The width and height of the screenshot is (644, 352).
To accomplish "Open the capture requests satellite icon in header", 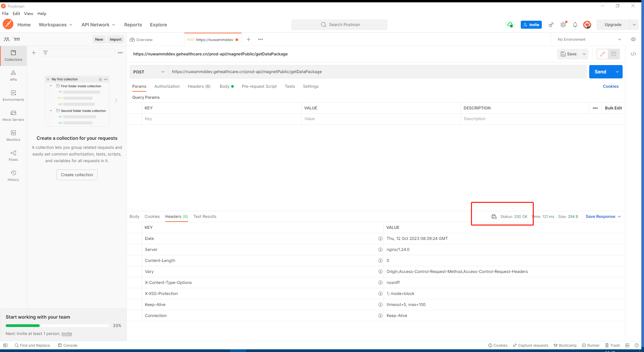I will pos(551,25).
